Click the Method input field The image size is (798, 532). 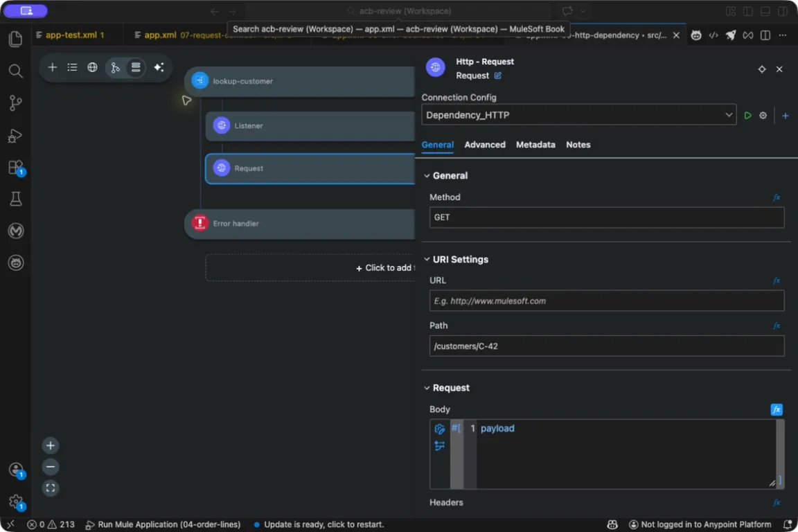pos(607,218)
